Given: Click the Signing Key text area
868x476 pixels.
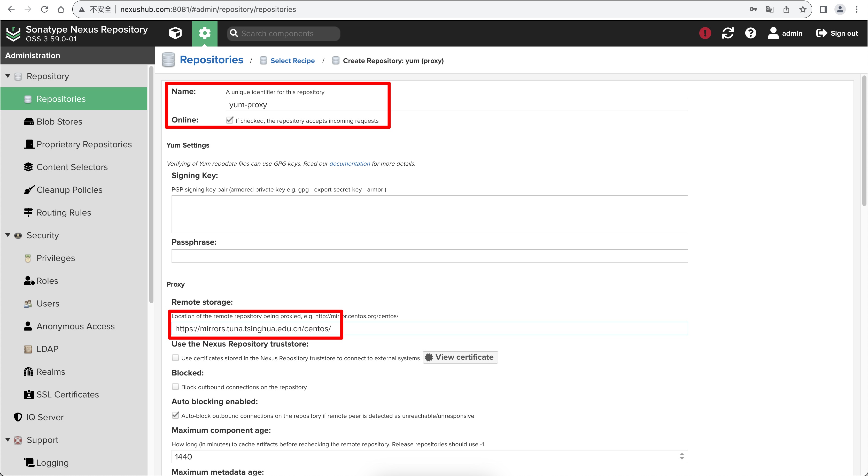Looking at the screenshot, I should [x=430, y=214].
